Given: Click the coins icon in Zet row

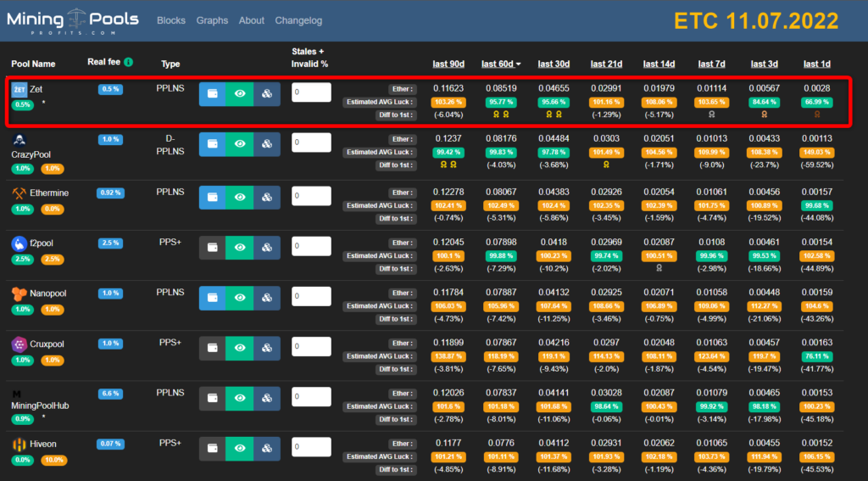Looking at the screenshot, I should (267, 94).
